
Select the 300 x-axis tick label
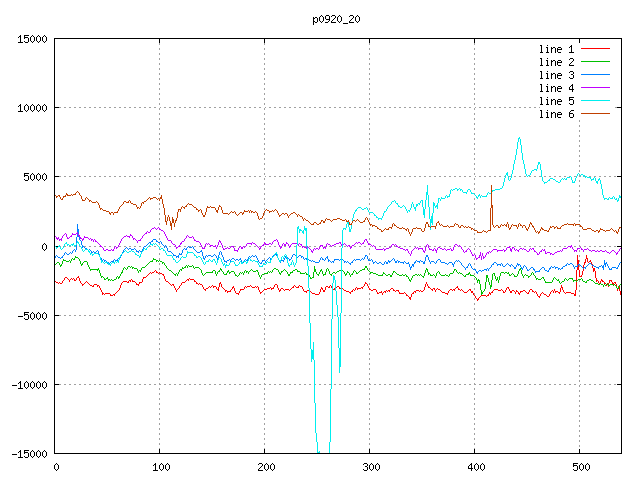[370, 467]
